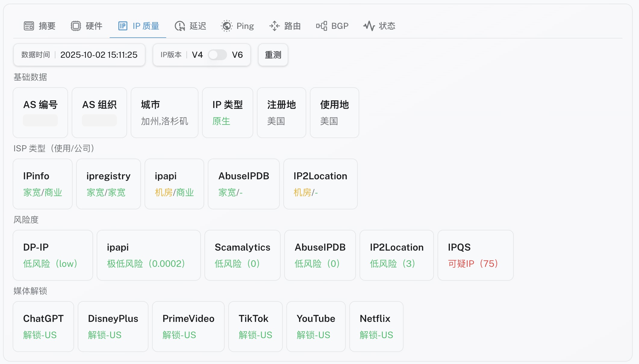Switch to the BGP tab
Image resolution: width=639 pixels, height=364 pixels.
[x=340, y=26]
